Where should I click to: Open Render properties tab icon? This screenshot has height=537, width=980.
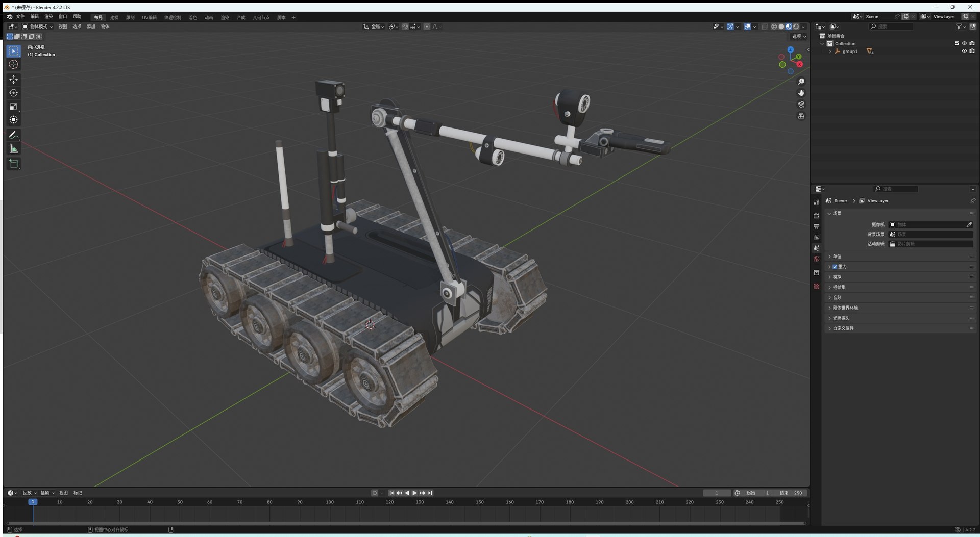click(x=817, y=216)
